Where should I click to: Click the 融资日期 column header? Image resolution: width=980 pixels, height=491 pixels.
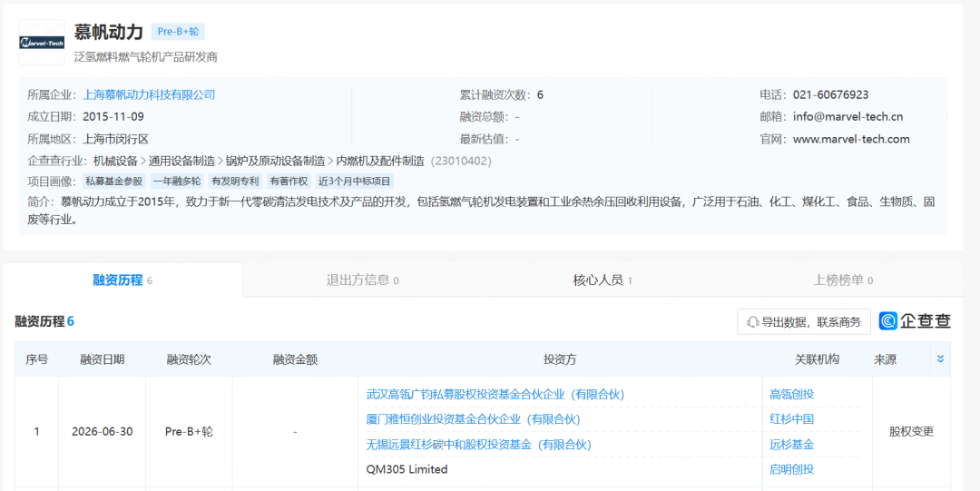pyautogui.click(x=102, y=359)
